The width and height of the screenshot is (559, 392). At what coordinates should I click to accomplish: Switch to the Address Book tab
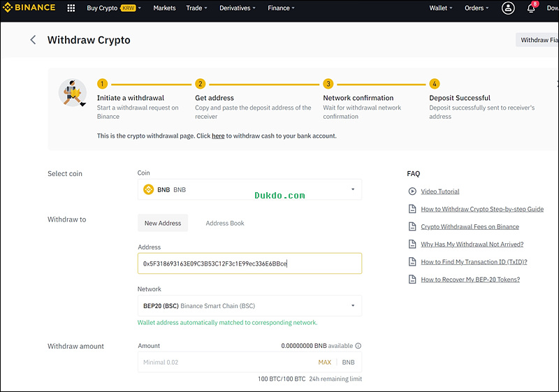point(225,223)
